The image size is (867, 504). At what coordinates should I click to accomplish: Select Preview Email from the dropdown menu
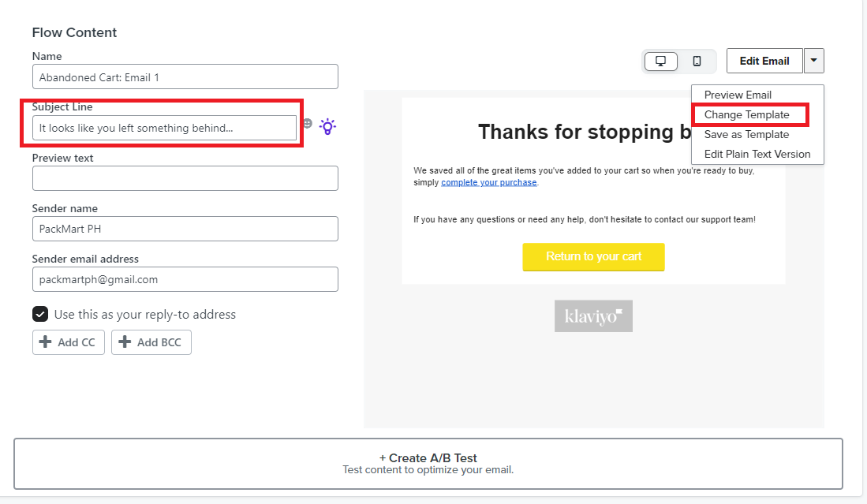(738, 95)
